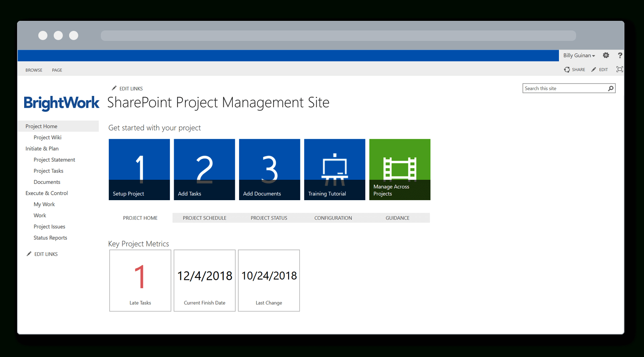Open the Add Documents tile
The width and height of the screenshot is (644, 357).
point(270,169)
